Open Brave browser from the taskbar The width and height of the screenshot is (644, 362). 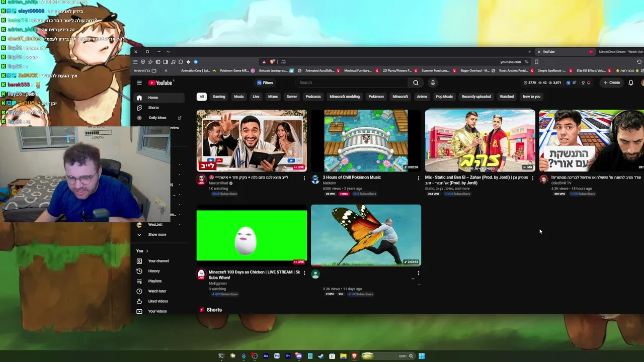(354, 356)
